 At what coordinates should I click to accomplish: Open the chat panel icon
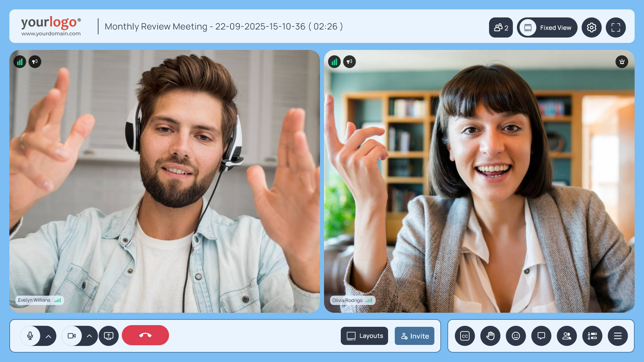541,336
